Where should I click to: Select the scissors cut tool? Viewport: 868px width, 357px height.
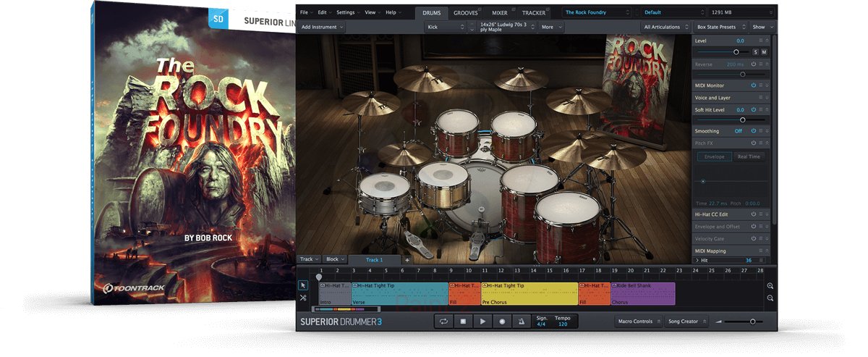tap(303, 298)
